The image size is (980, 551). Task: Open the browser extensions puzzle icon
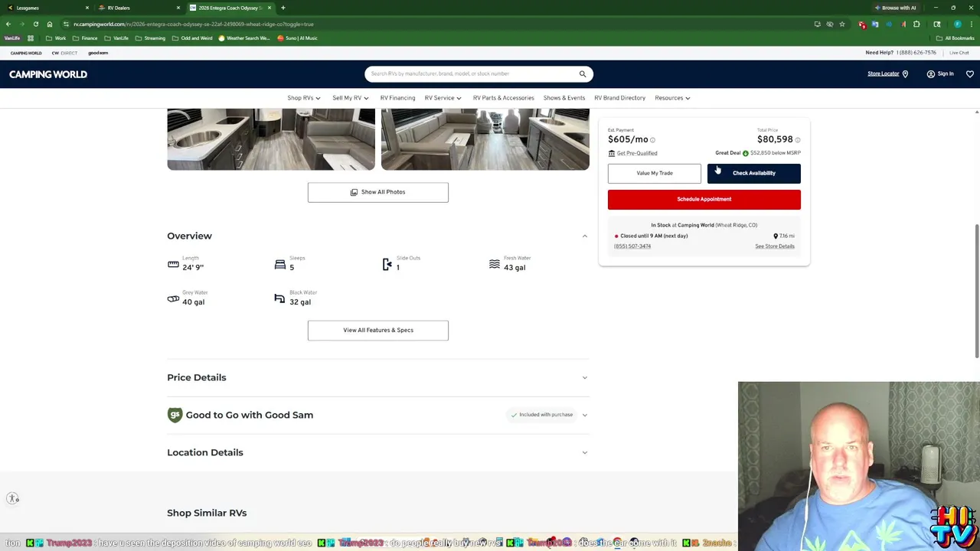pyautogui.click(x=916, y=24)
